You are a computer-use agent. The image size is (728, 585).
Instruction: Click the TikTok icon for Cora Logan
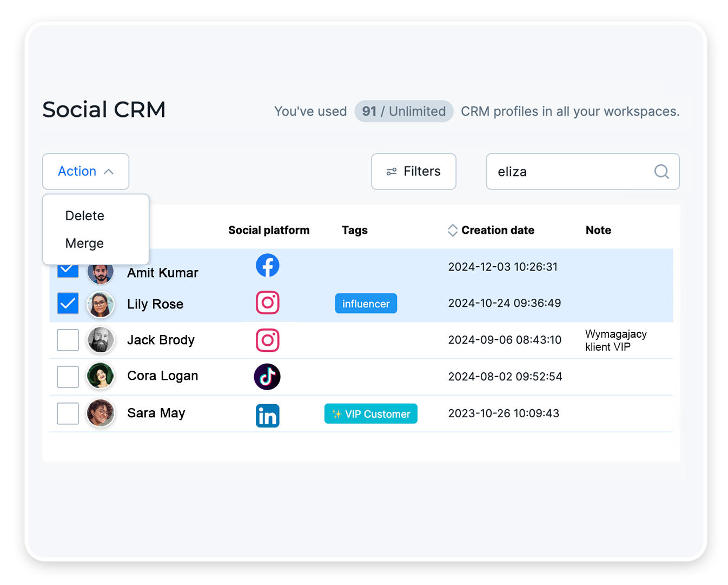coord(267,377)
